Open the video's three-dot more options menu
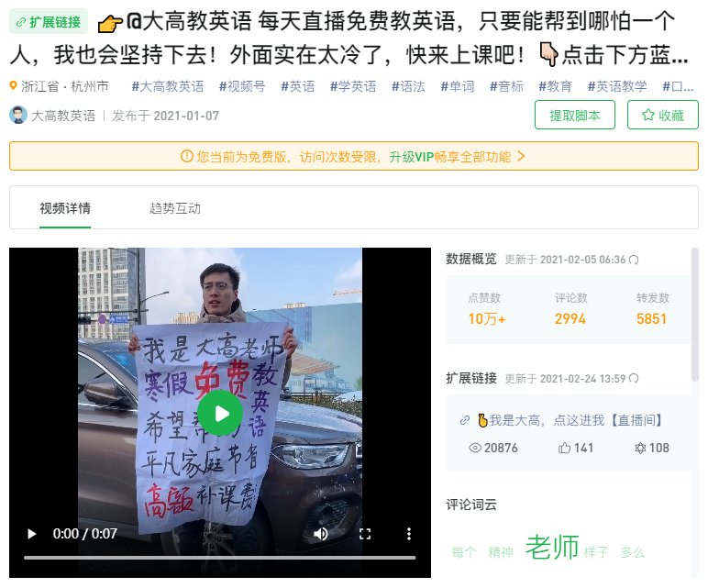Screen dimensions: 708x588 pos(409,534)
